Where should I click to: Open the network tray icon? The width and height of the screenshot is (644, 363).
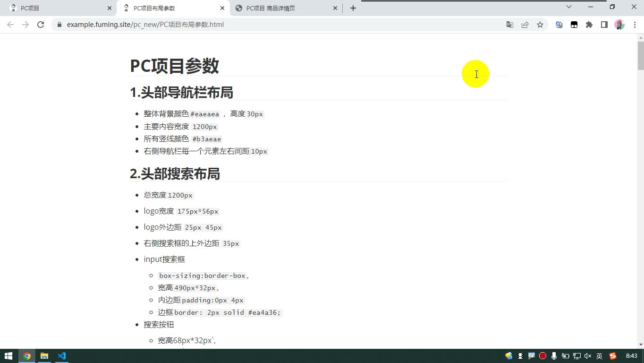tap(577, 356)
